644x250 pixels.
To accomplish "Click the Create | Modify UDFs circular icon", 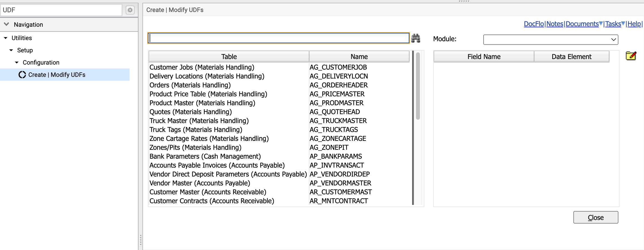I will pos(22,75).
